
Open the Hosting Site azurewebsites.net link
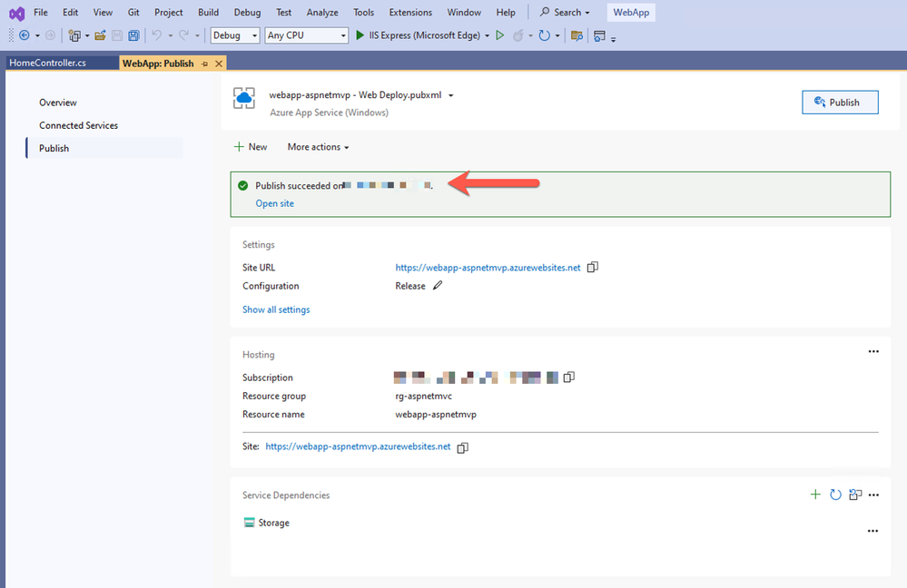point(358,446)
